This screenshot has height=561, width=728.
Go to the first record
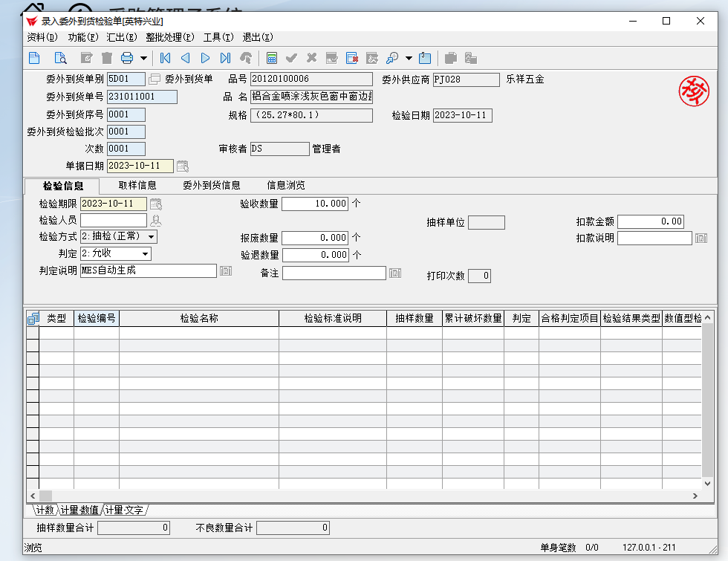(166, 58)
